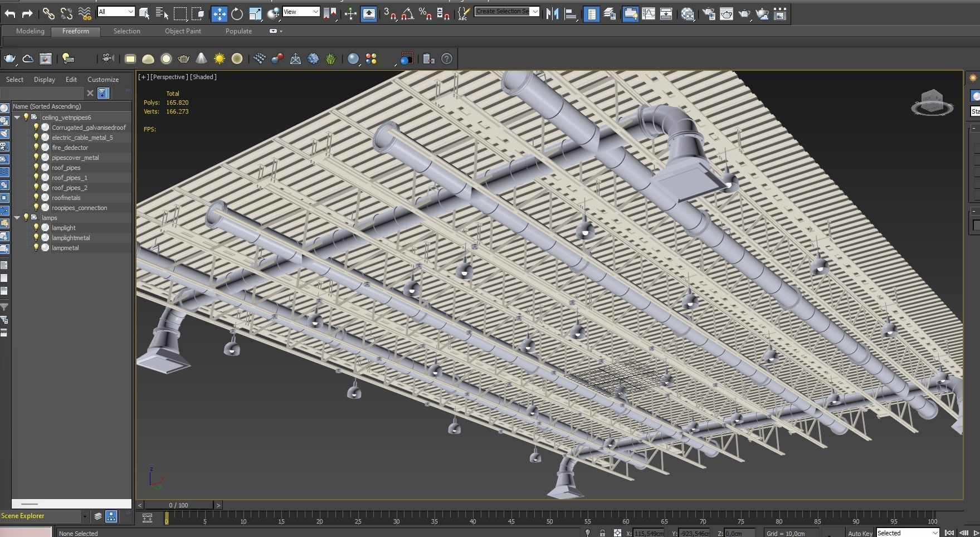Image resolution: width=980 pixels, height=537 pixels.
Task: Activate the Select and Move tool
Action: pyautogui.click(x=219, y=13)
